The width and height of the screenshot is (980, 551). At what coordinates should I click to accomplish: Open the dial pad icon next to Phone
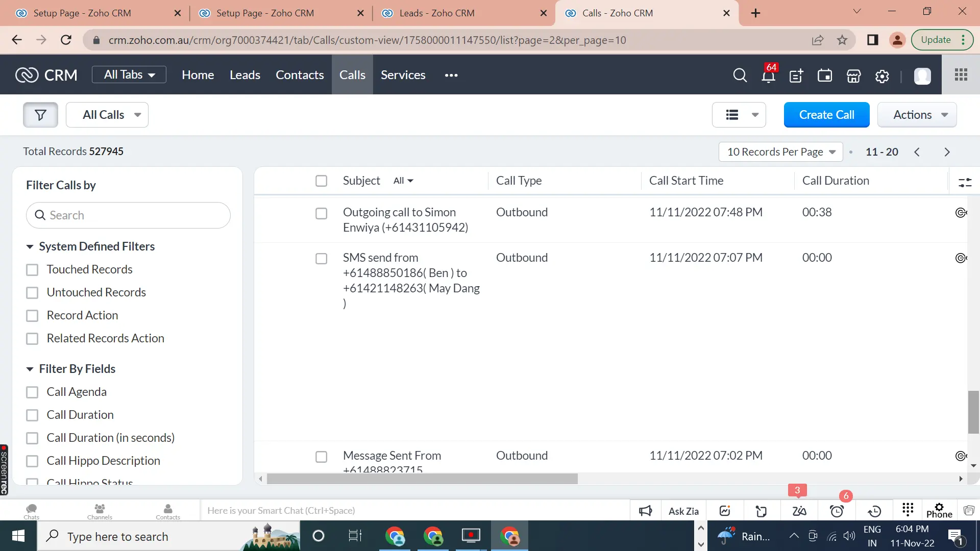(908, 510)
